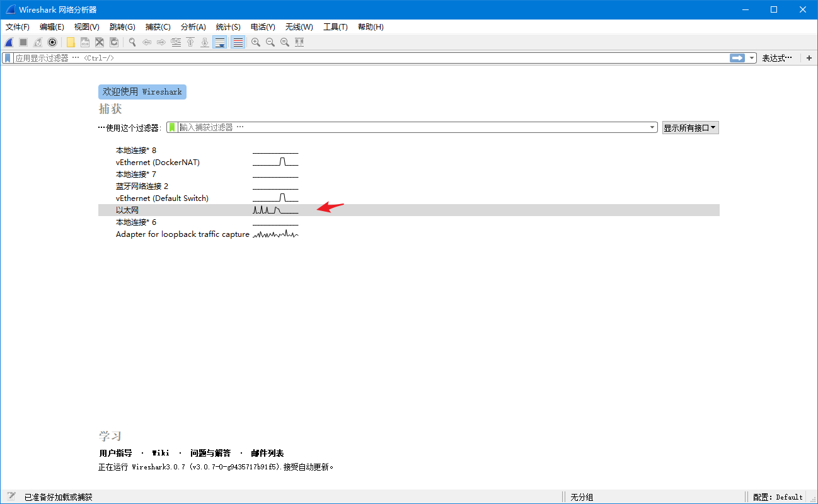
Task: Open the 编辑(E) menu
Action: coord(52,27)
